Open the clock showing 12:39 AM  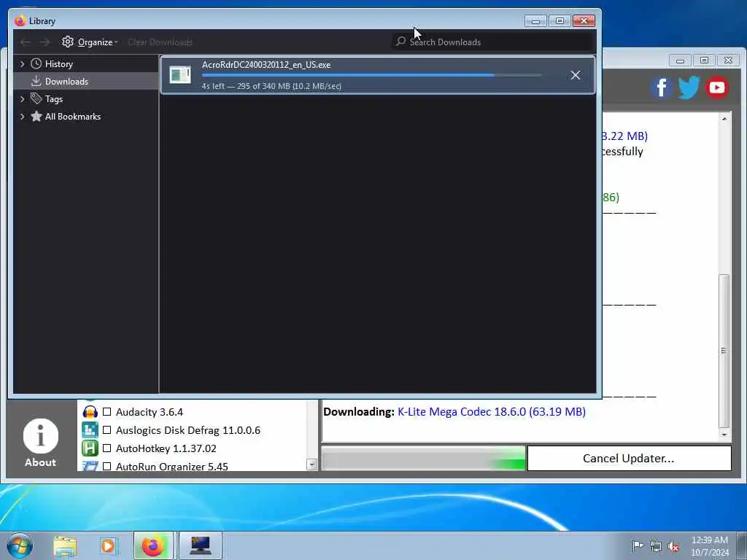(x=710, y=545)
